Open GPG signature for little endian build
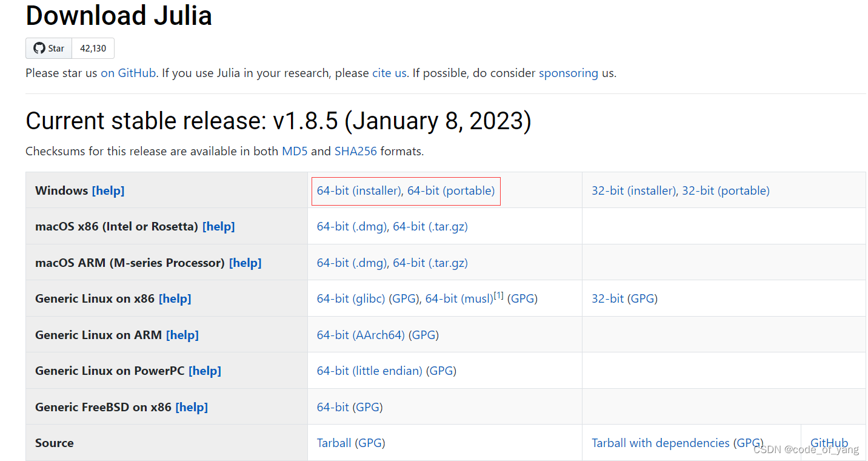The height and width of the screenshot is (461, 868). 441,371
